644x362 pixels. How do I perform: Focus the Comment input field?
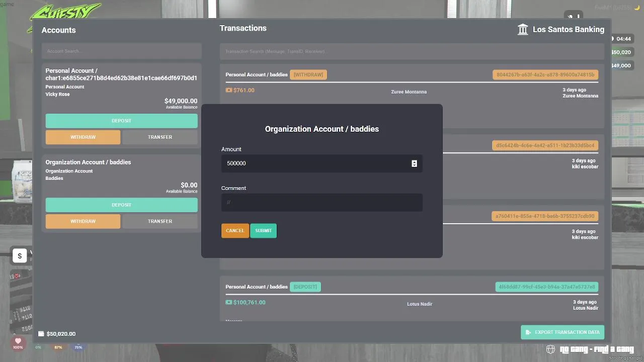tap(322, 202)
